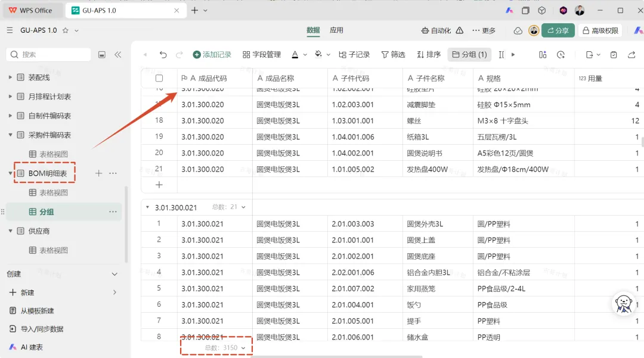The height and width of the screenshot is (358, 644).
Task: Expand the 自制件编码表 table node
Action: point(10,116)
